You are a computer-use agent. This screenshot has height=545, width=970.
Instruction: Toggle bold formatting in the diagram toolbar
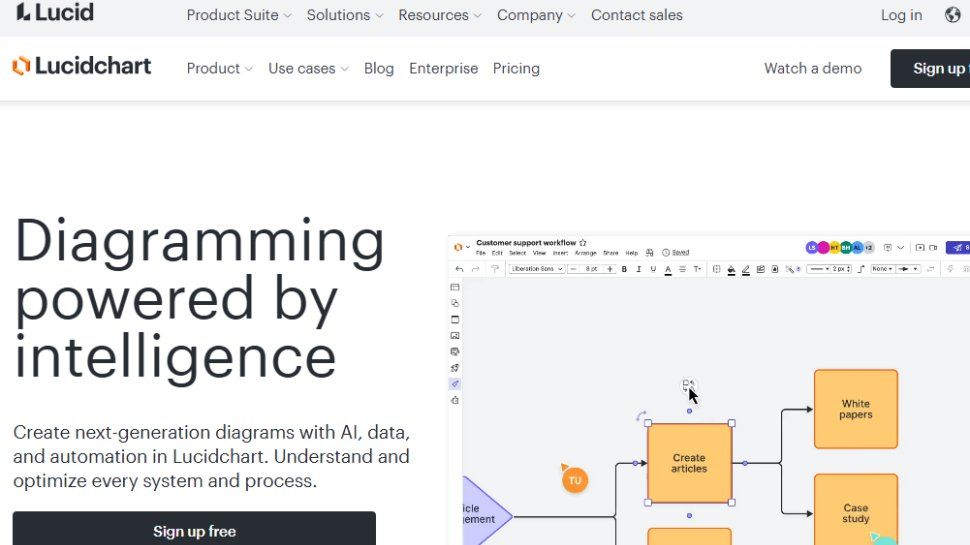[624, 269]
